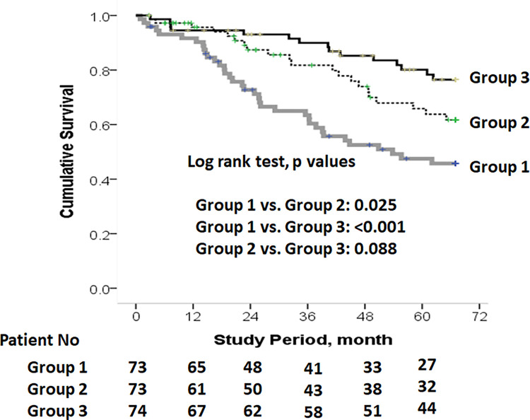Click the Group 3 curve end label
Viewport: 530px width, 420px height.
(496, 80)
